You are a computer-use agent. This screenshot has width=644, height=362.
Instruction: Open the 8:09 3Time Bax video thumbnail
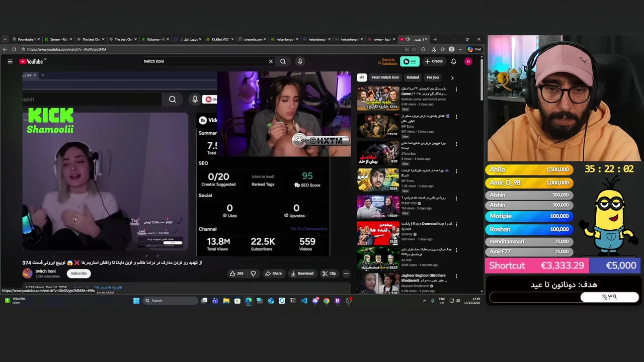click(x=378, y=153)
